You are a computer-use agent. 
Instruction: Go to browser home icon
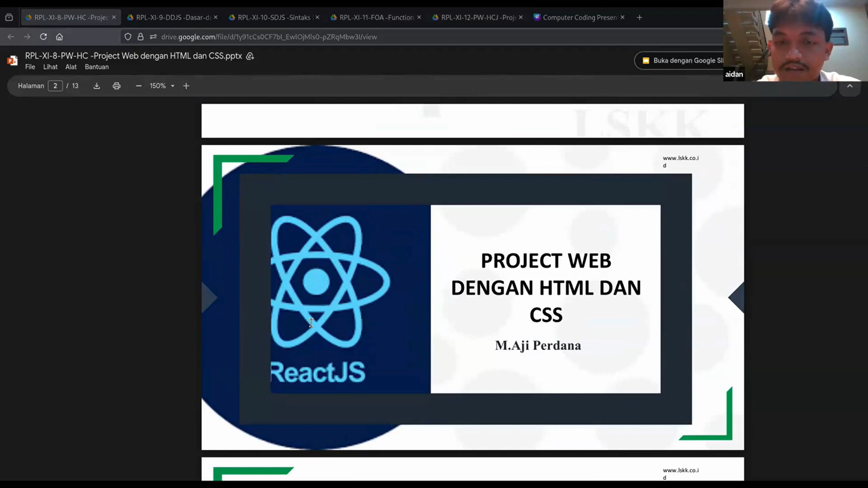59,37
